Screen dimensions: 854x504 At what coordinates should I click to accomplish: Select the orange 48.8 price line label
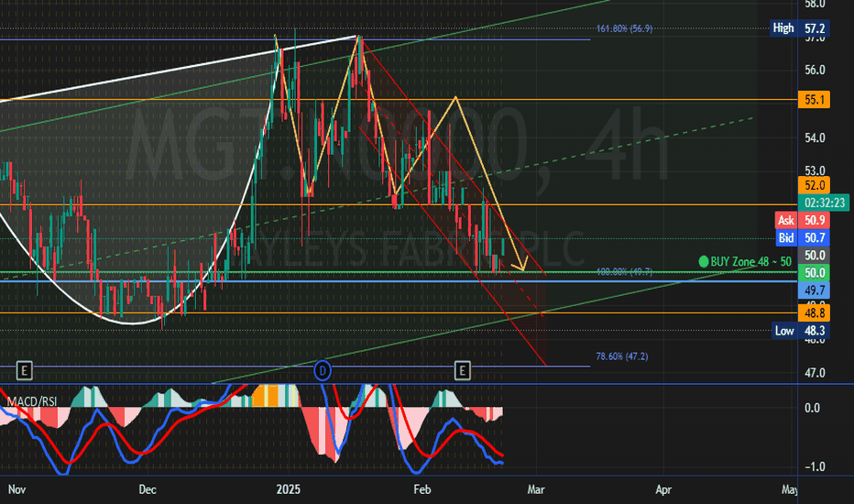pos(814,312)
